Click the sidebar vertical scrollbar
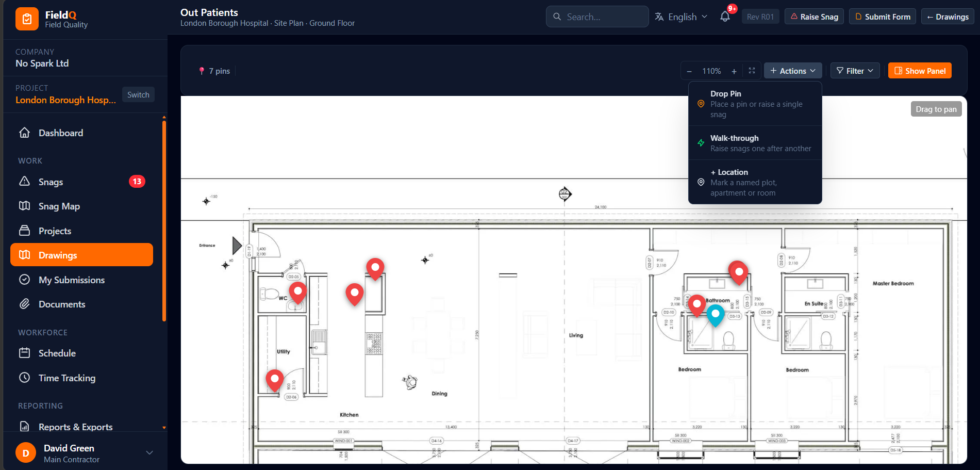The image size is (980, 470). pos(164,221)
